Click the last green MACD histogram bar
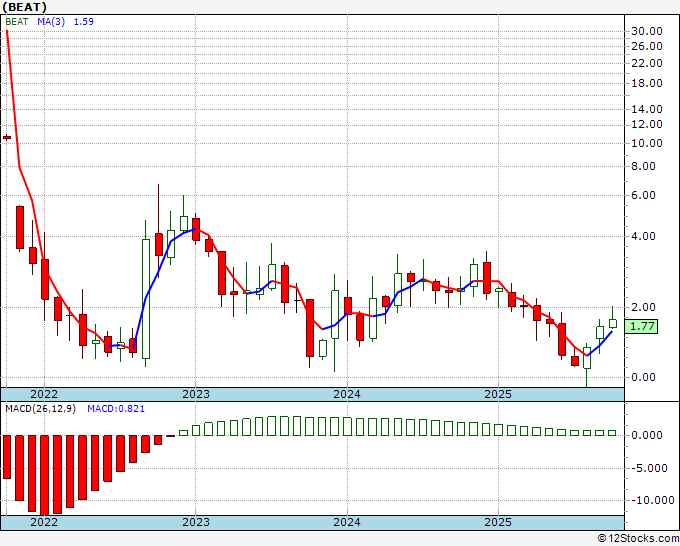This screenshot has width=680, height=546. click(612, 433)
